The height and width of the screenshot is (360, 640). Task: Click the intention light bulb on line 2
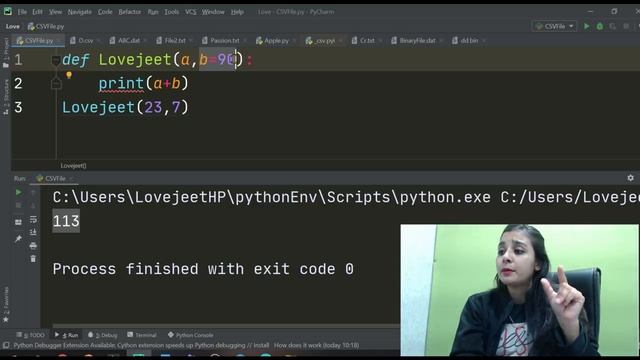point(69,75)
